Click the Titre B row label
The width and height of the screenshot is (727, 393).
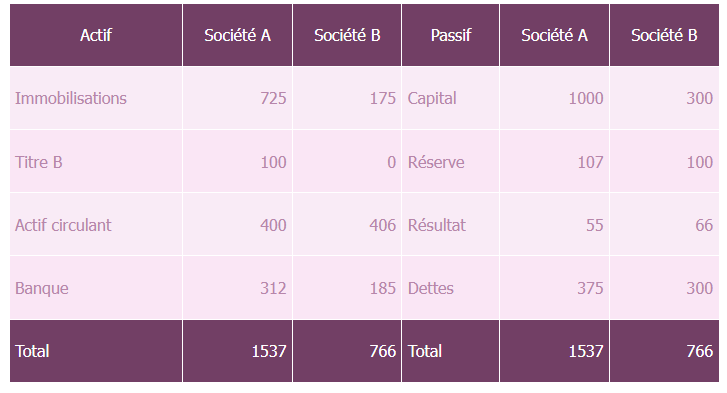(x=96, y=162)
